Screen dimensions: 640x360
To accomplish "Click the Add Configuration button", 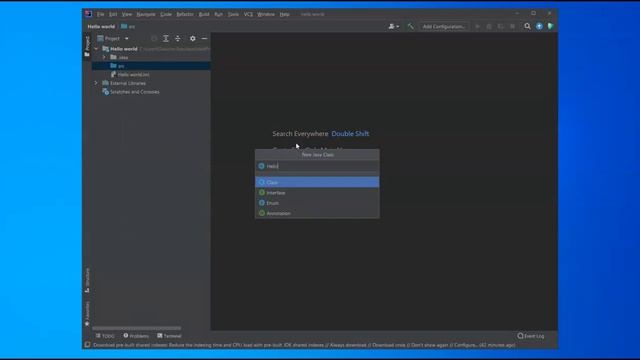I will tap(444, 27).
